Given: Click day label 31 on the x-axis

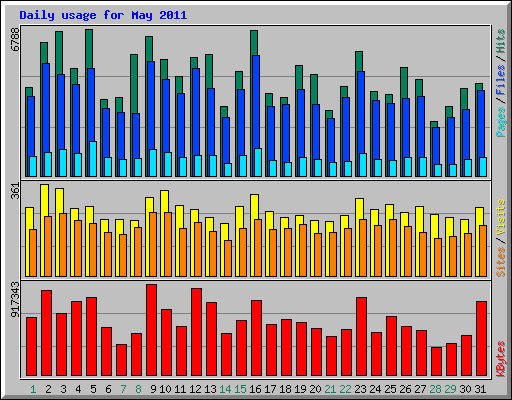Looking at the screenshot, I should click(x=480, y=389).
